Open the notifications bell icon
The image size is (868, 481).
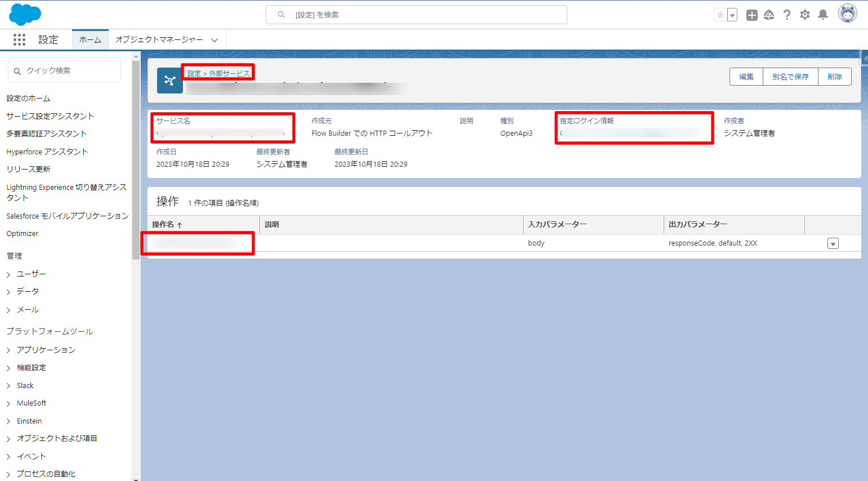click(x=823, y=15)
